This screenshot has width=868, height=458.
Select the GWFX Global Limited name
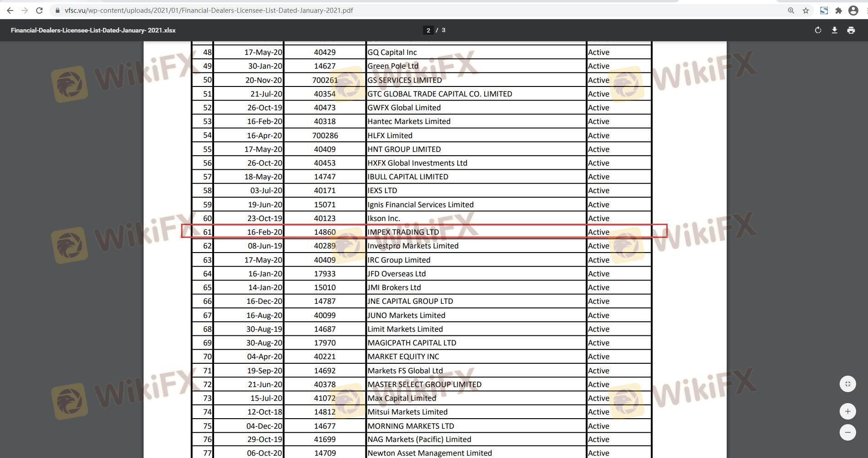[404, 108]
